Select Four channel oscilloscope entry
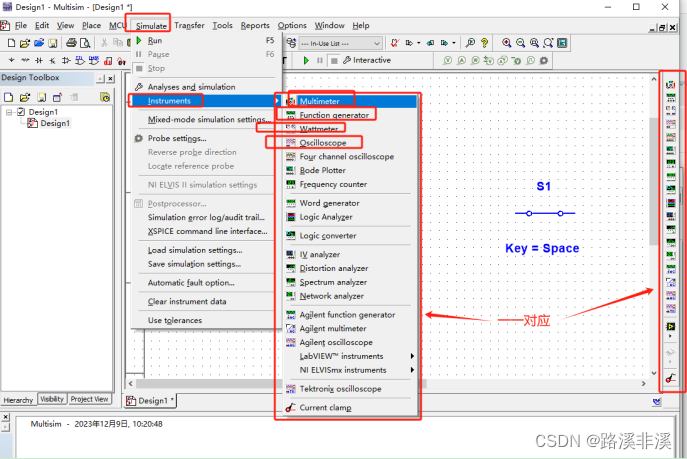687x459 pixels. (x=350, y=157)
